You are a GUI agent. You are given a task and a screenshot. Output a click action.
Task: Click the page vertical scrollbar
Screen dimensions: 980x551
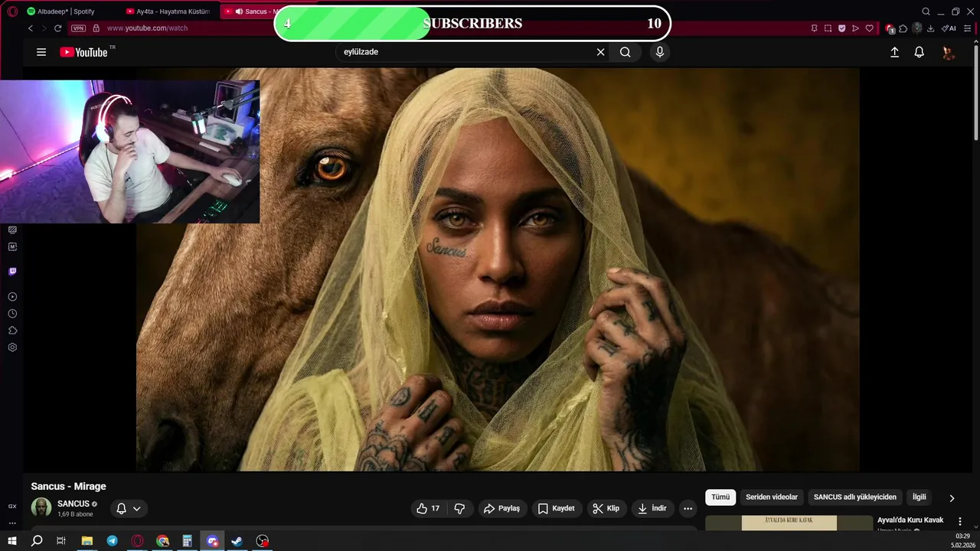976,92
